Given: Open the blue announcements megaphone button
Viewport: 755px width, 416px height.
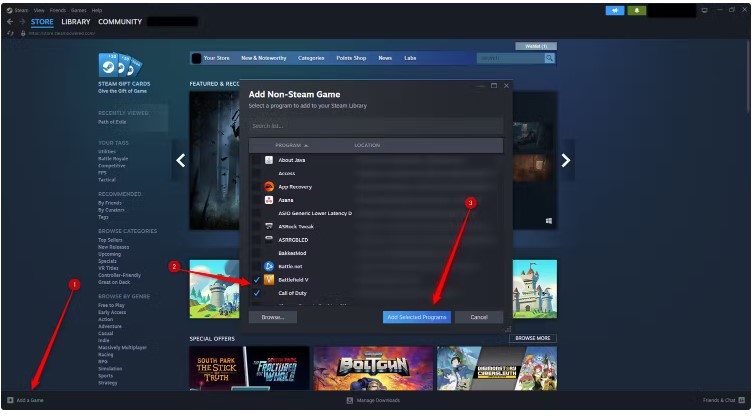Looking at the screenshot, I should coord(614,10).
